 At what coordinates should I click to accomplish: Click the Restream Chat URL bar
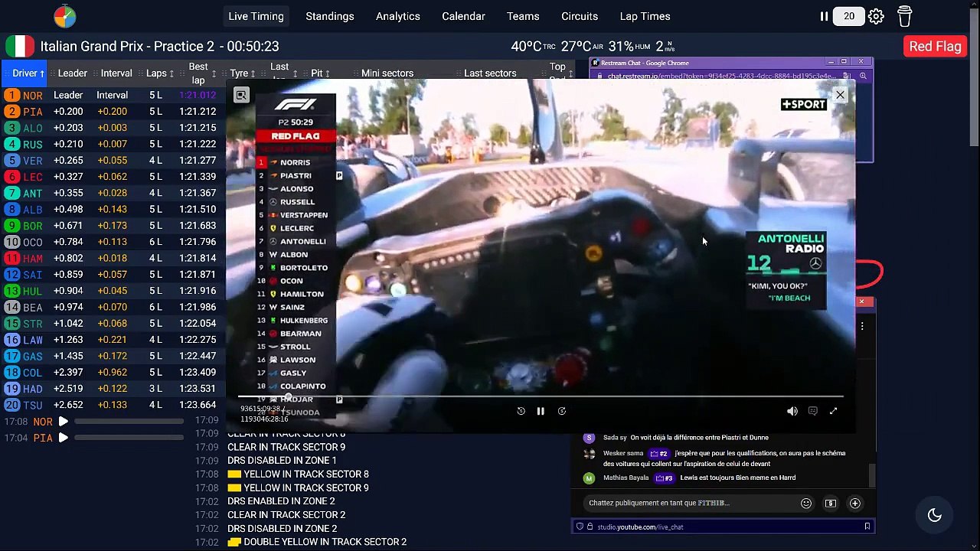click(x=721, y=76)
